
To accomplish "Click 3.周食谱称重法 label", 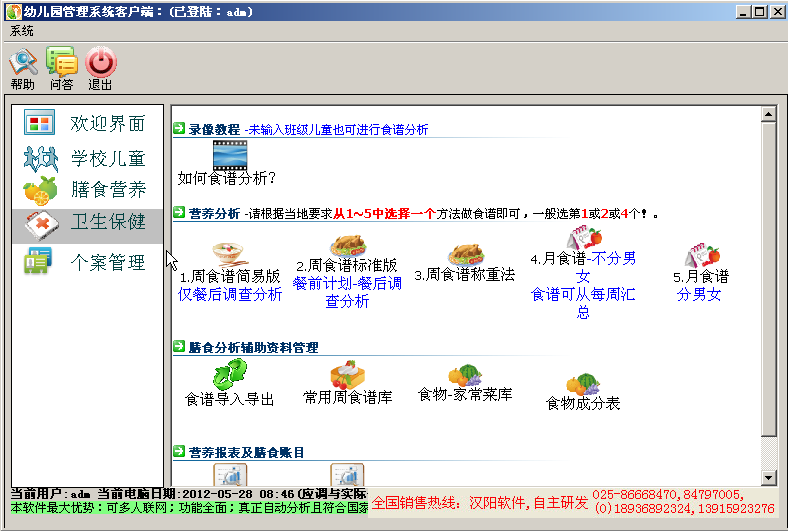I will point(464,275).
